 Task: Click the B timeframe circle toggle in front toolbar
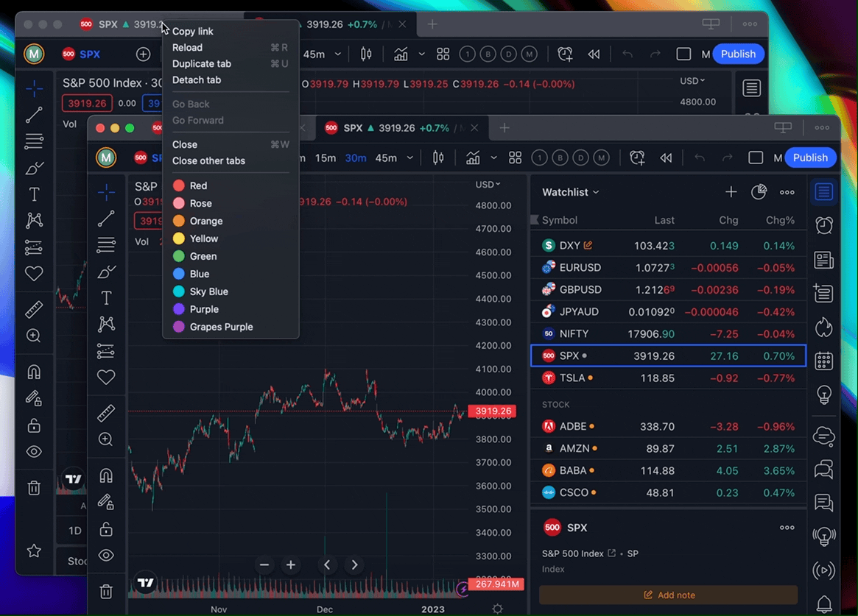click(x=560, y=158)
